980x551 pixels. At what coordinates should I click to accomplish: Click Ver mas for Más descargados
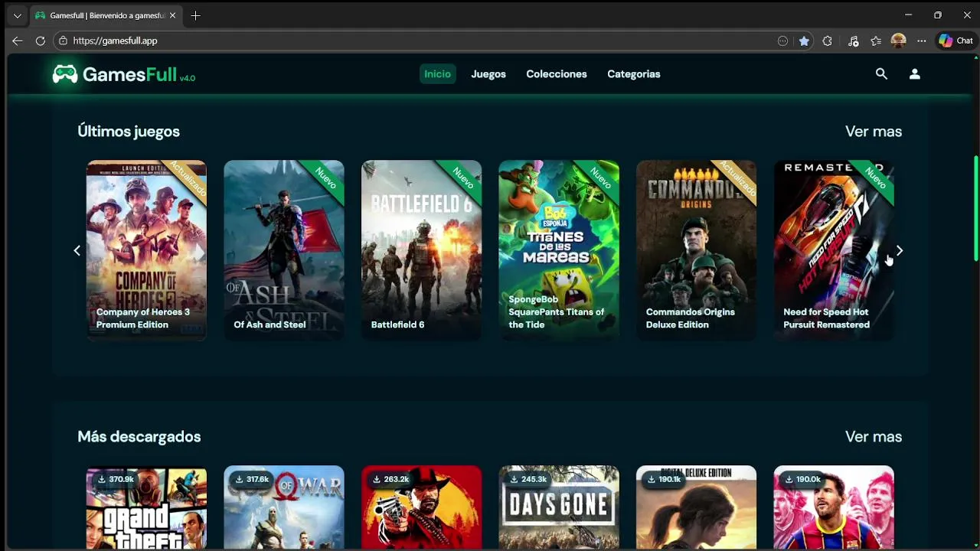874,437
